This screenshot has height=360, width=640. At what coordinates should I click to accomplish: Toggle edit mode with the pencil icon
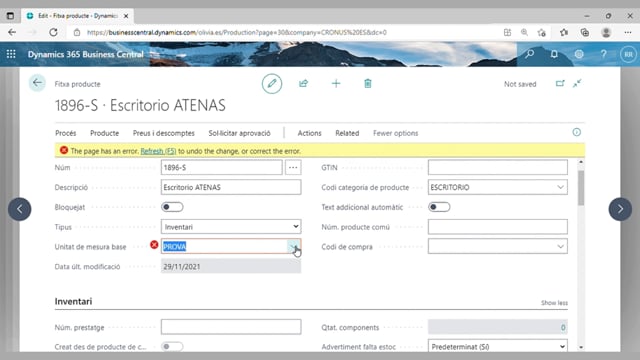272,84
